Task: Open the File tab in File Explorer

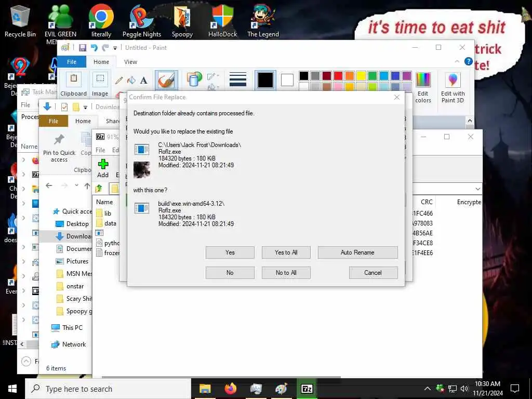Action: [x=54, y=121]
